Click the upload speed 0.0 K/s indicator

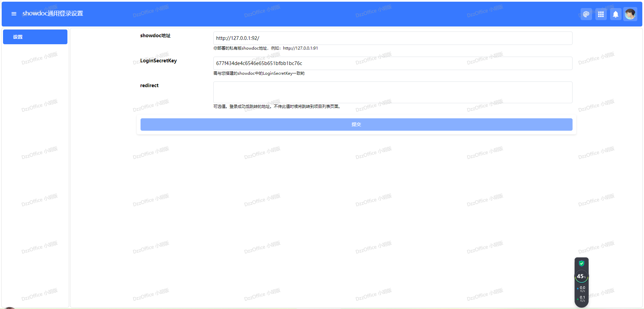click(581, 289)
